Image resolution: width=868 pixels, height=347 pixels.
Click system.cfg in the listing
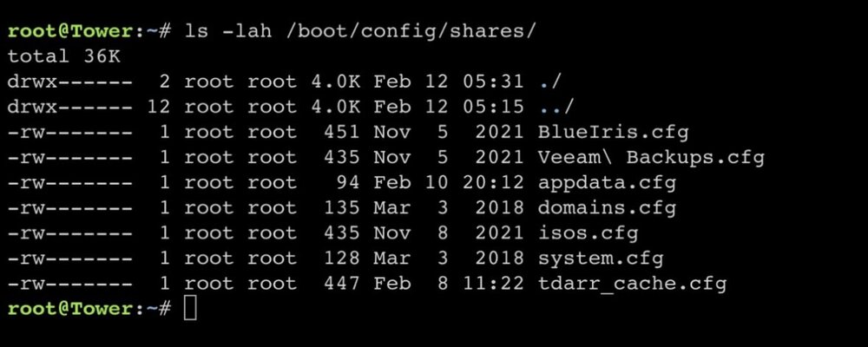(x=601, y=259)
